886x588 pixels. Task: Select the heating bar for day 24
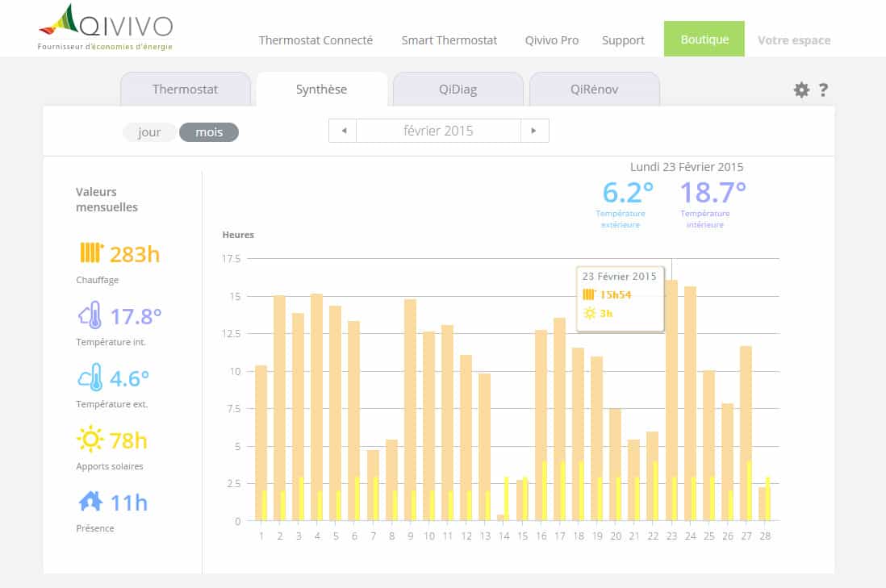(x=690, y=403)
